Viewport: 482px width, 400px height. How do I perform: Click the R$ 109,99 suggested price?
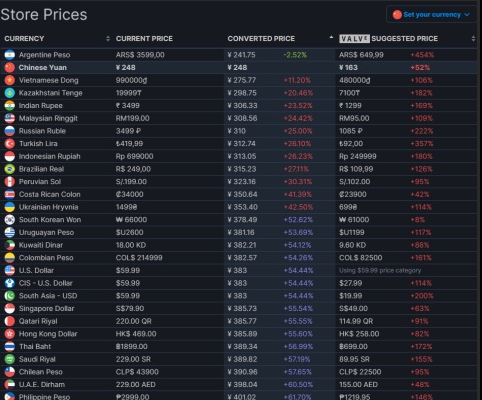(x=356, y=169)
